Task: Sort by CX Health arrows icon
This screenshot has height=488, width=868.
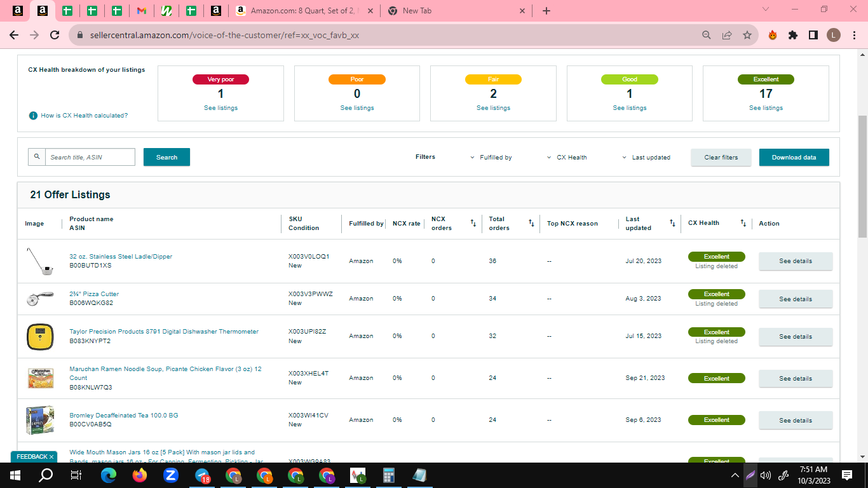Action: [743, 223]
